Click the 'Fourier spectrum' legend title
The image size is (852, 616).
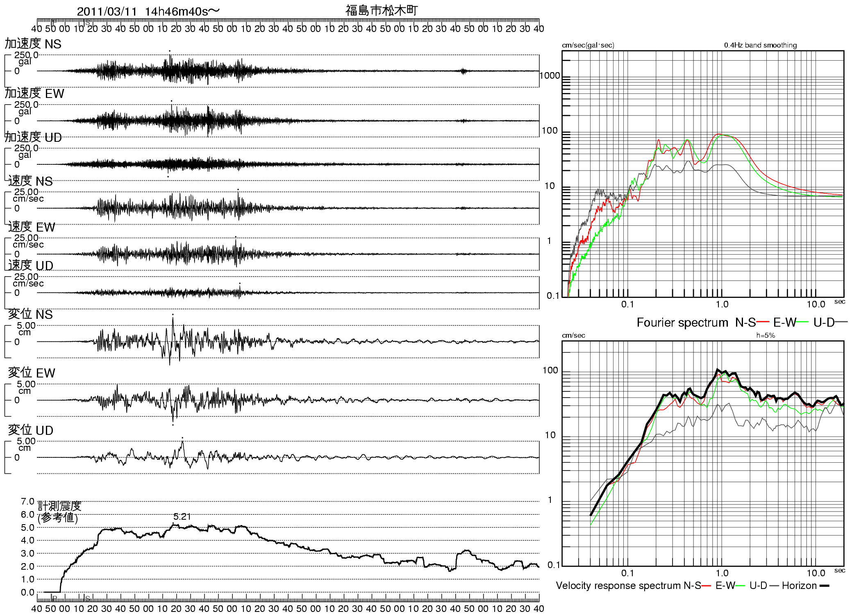point(682,323)
